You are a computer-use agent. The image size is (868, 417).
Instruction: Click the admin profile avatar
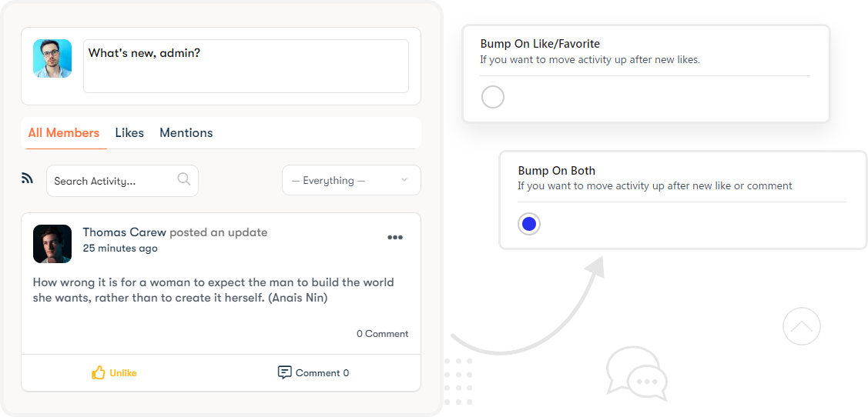point(52,58)
